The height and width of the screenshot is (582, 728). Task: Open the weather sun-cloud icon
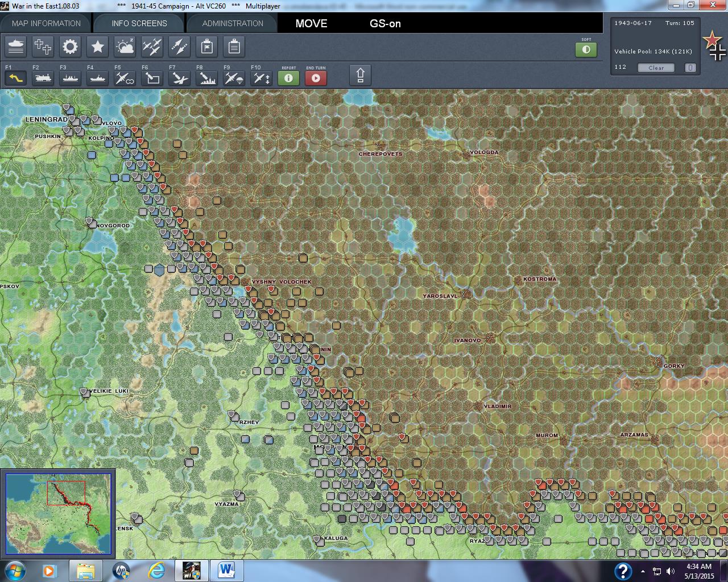pos(125,47)
